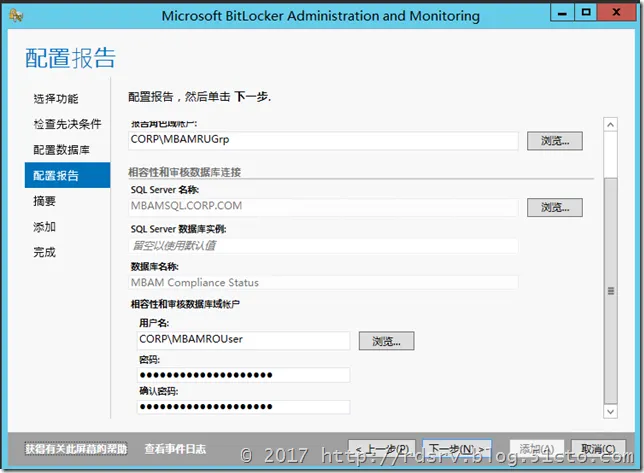
Task: Close the BitLocker setup window
Action: pyautogui.click(x=616, y=13)
